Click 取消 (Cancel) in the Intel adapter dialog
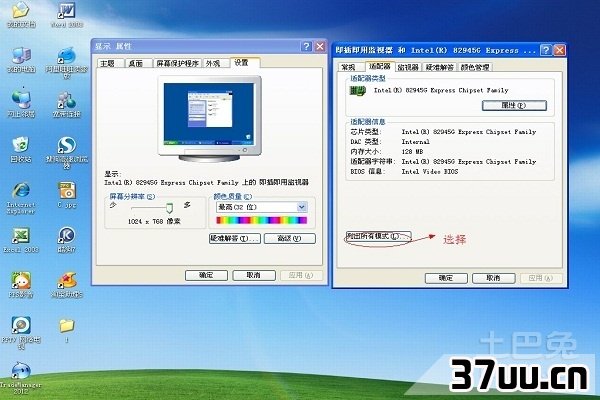Viewport: 600px width, 400px height. point(493,278)
